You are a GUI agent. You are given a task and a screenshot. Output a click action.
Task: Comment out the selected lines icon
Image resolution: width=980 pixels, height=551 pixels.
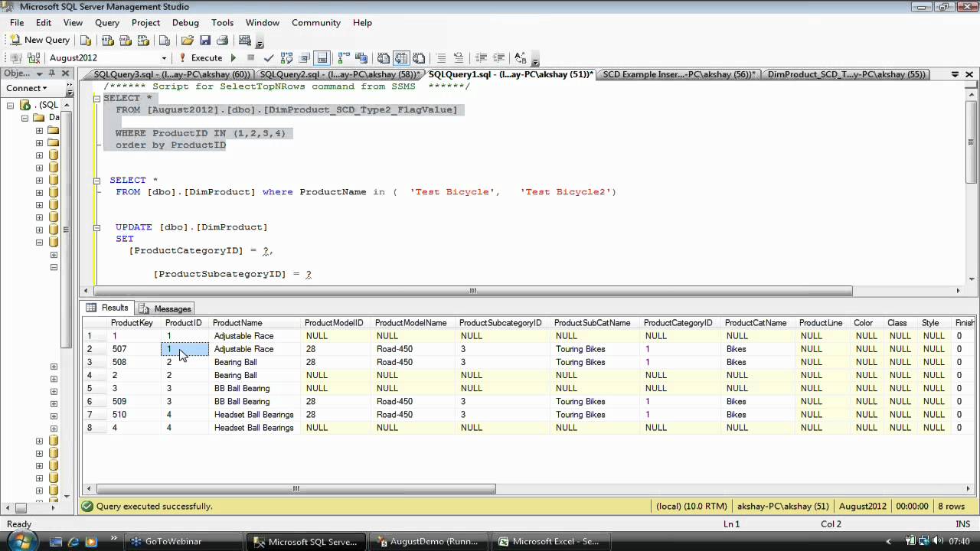pyautogui.click(x=441, y=57)
